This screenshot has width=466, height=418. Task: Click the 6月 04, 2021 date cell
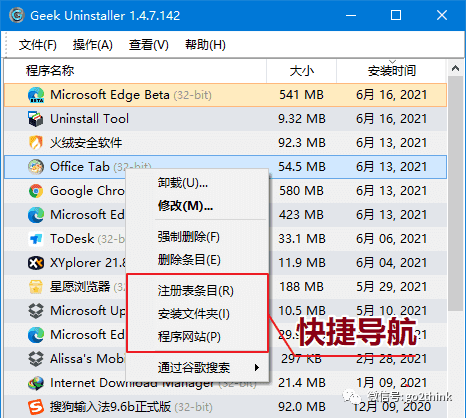[x=392, y=263]
